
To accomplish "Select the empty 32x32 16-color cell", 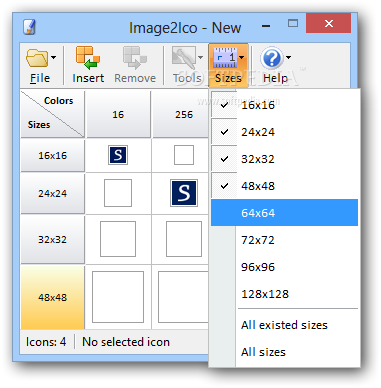I will pos(118,239).
